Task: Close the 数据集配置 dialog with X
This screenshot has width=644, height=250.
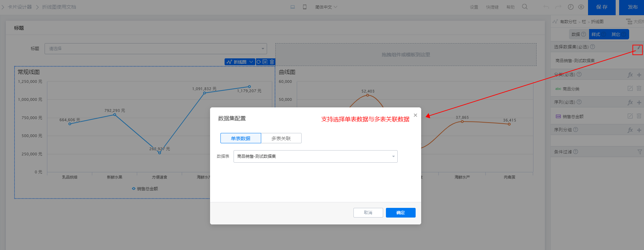Action: (x=415, y=115)
